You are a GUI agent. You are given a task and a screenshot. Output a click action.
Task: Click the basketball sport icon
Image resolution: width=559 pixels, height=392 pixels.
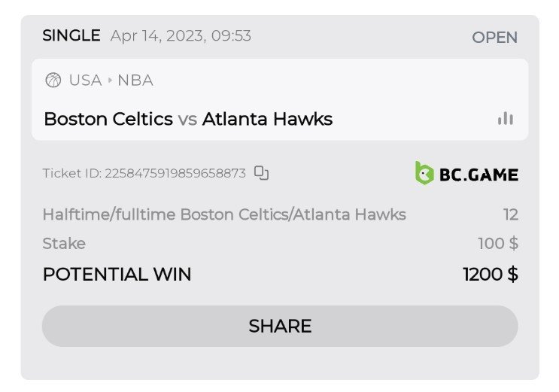pos(53,81)
